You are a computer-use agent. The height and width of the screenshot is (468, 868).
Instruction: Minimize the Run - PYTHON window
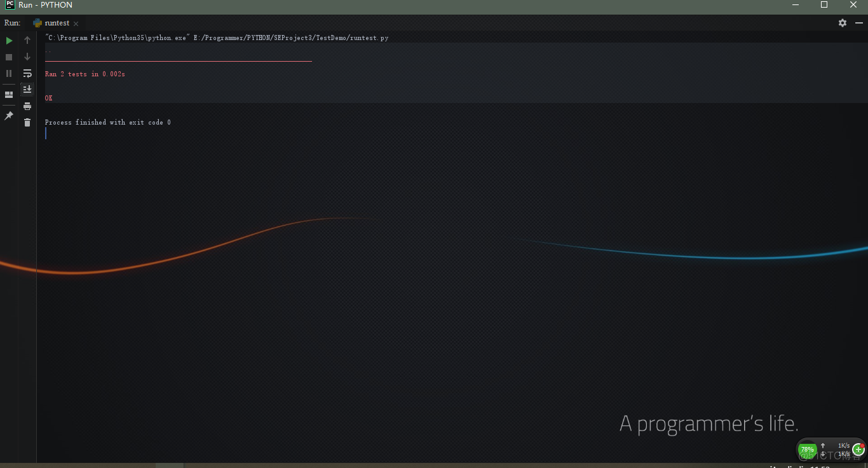[x=795, y=5]
